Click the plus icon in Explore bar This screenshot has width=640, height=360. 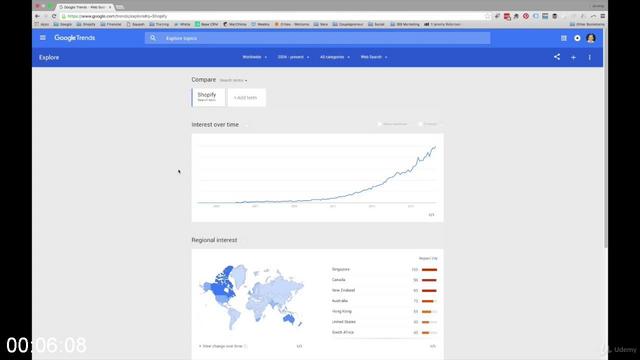pyautogui.click(x=573, y=58)
